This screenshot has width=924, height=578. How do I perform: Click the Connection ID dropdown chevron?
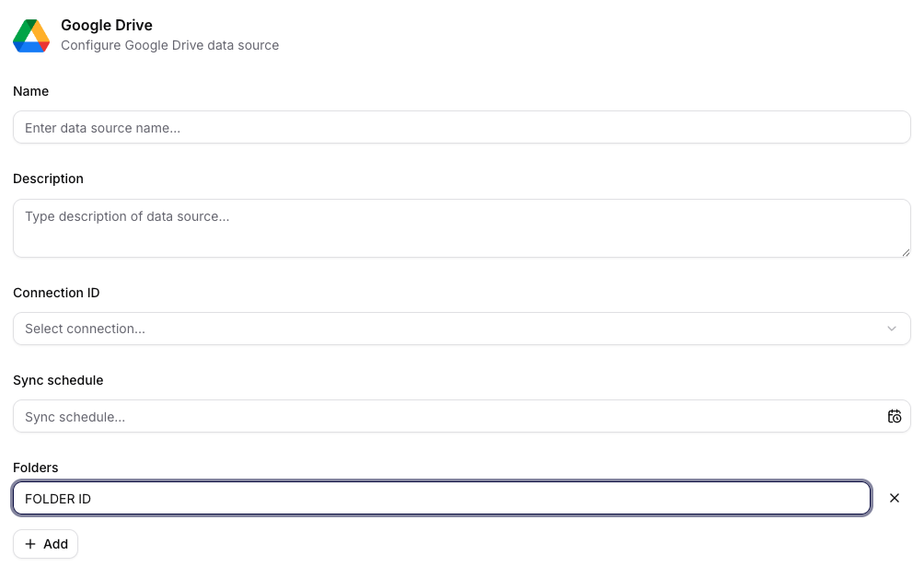click(891, 329)
